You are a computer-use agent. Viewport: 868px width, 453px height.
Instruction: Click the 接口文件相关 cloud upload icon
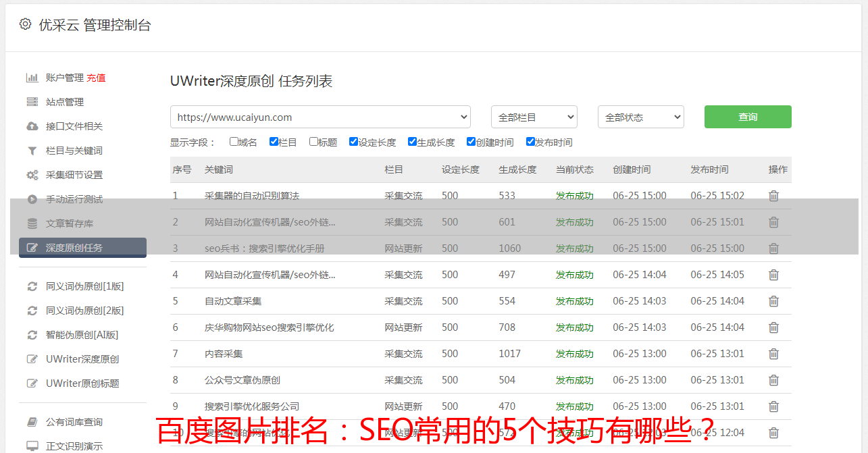point(32,126)
